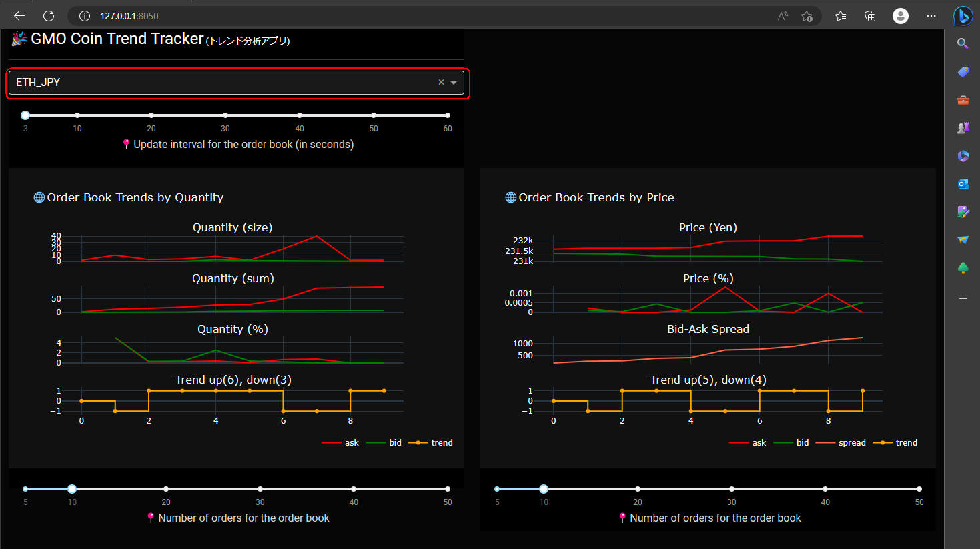Set Quantity panel order count to 40
The image size is (980, 549).
(354, 489)
